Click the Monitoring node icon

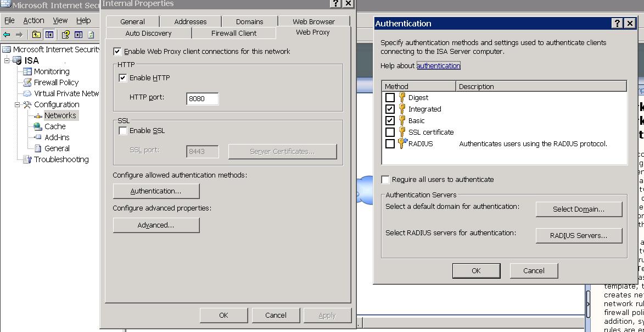[x=27, y=71]
